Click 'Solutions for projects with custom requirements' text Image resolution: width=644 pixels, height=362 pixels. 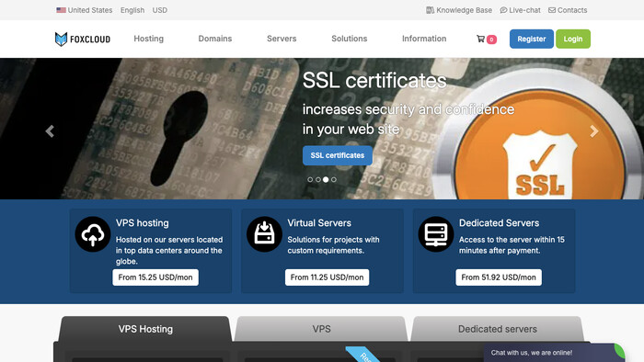click(x=333, y=245)
